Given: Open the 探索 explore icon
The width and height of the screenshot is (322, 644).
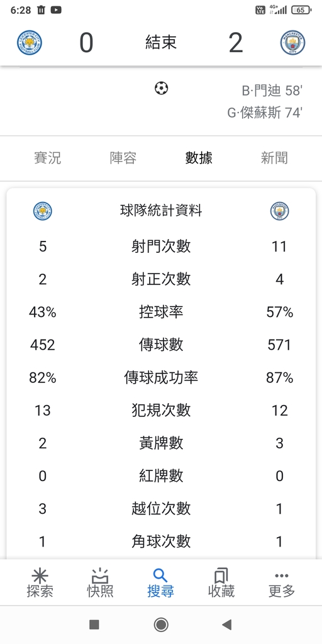Looking at the screenshot, I should click(40, 576).
